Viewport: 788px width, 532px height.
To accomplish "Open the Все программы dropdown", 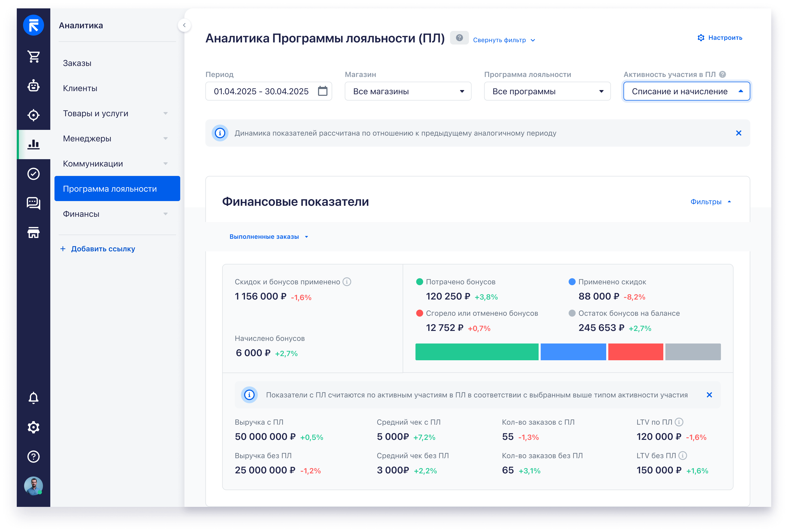I will pyautogui.click(x=547, y=91).
